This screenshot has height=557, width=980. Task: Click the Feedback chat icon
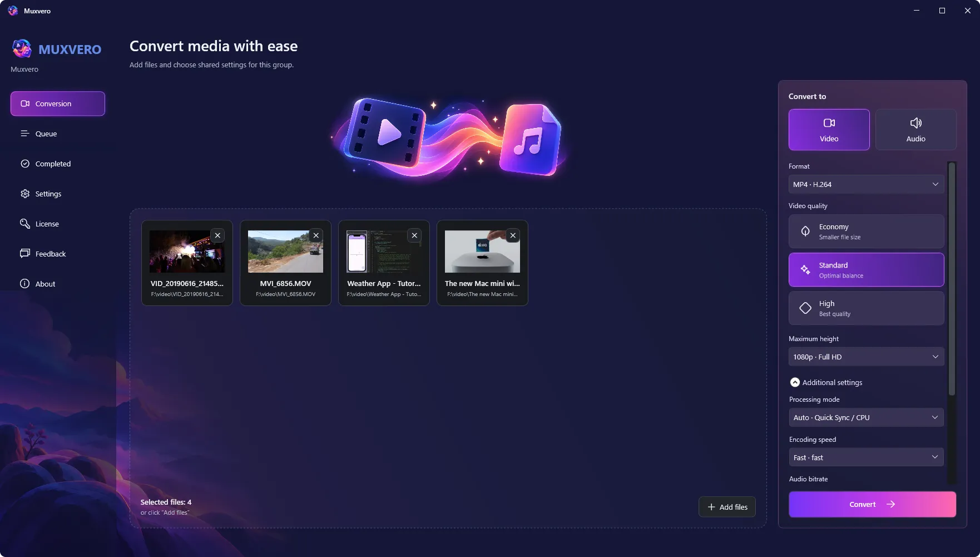point(25,254)
